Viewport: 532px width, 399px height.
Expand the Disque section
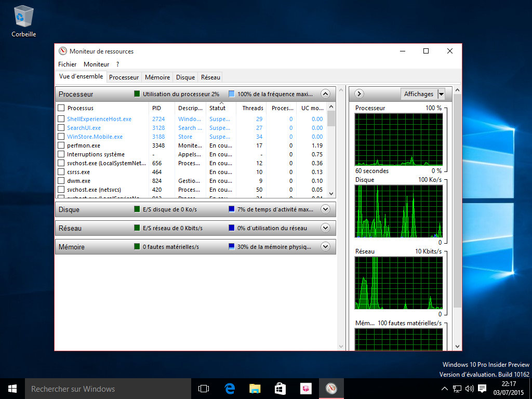pos(325,209)
